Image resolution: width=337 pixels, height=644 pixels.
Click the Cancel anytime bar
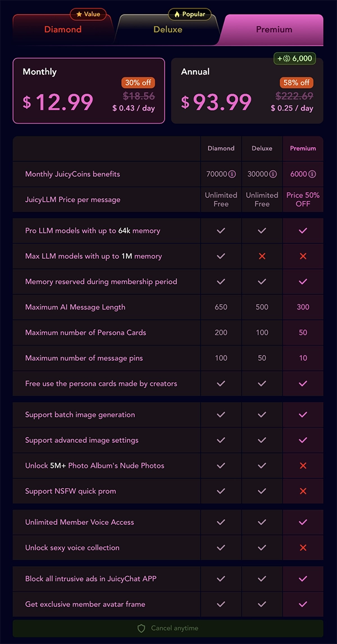[168, 628]
